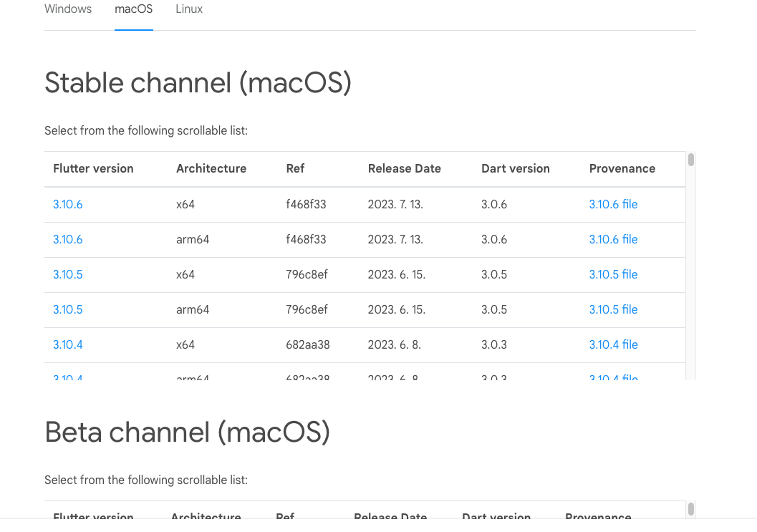
Task: Click ref 682aa38 in the 3.10.4 x64 row
Action: click(308, 345)
